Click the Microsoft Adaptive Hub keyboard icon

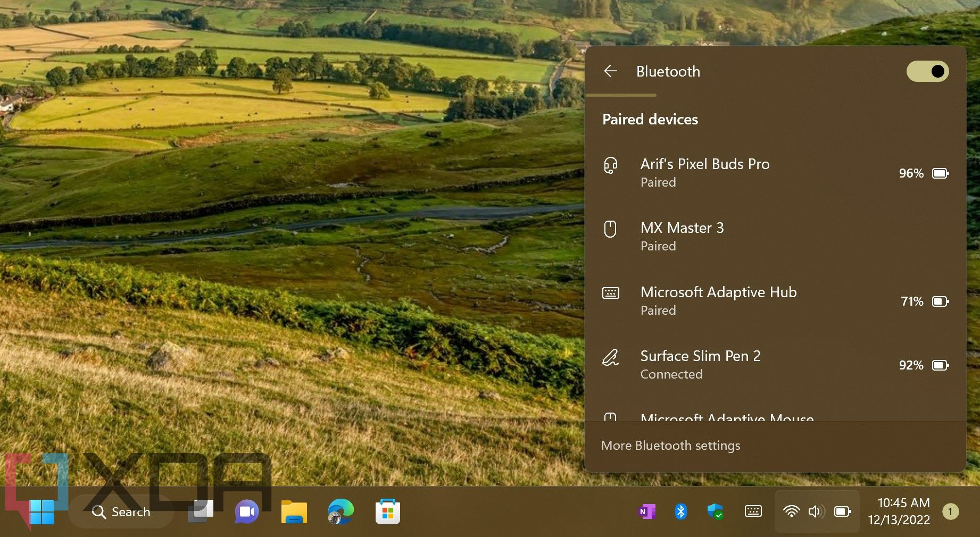pos(610,293)
